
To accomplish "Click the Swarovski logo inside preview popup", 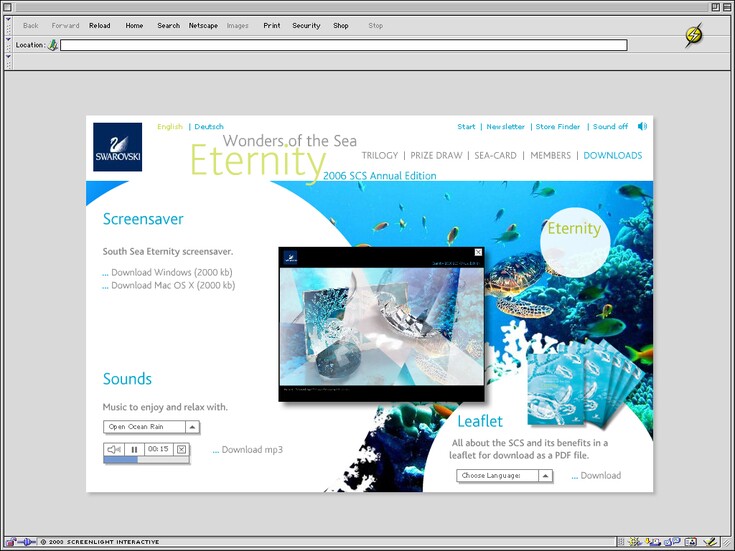I will tap(291, 257).
